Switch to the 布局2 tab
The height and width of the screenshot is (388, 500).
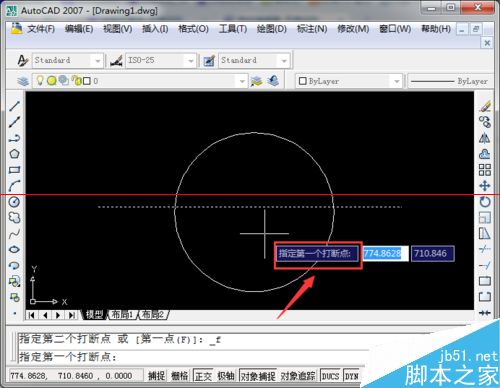(153, 314)
